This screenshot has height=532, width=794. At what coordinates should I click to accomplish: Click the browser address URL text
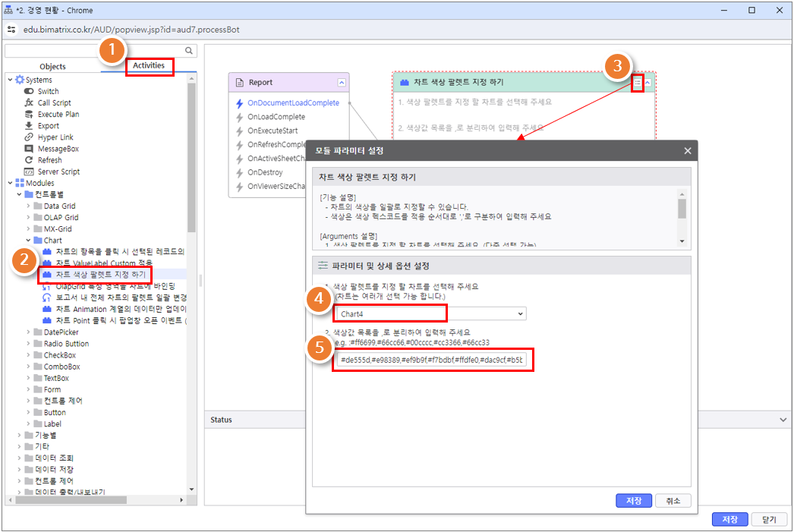[131, 30]
